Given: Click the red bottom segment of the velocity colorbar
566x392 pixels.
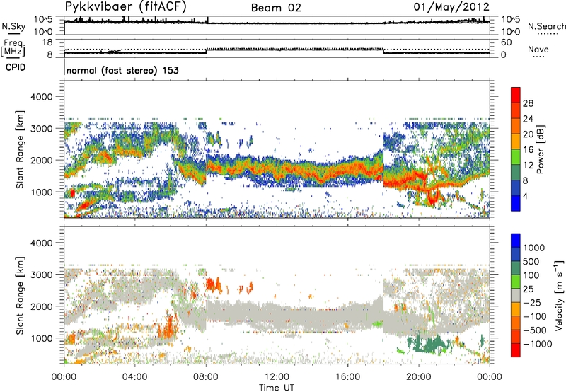Looking at the screenshot, I should 516,350.
